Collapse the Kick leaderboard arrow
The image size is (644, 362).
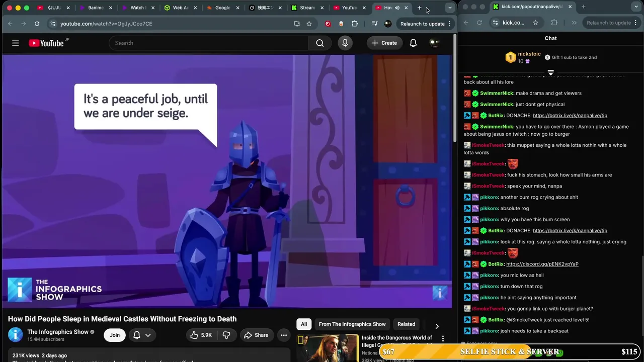pyautogui.click(x=550, y=73)
